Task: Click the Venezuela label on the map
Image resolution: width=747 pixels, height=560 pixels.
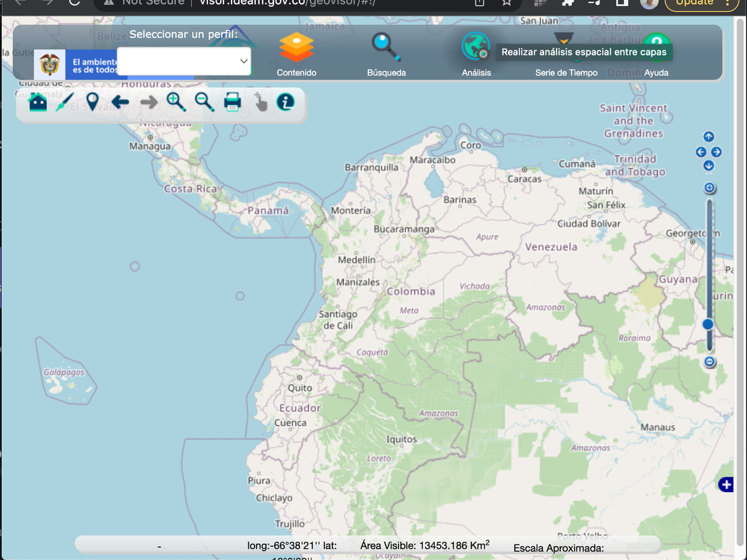Action: tap(551, 246)
